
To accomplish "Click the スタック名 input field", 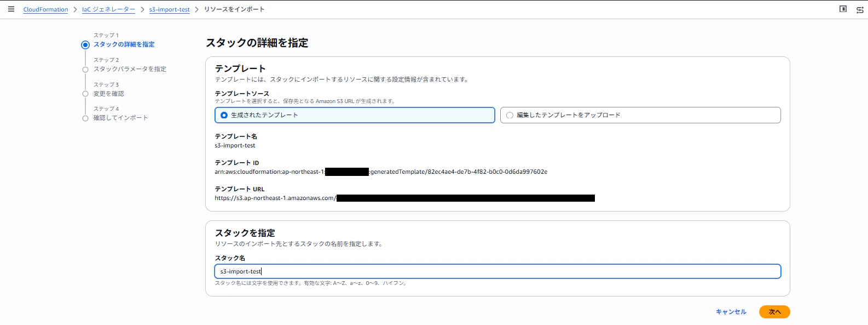I will point(497,271).
